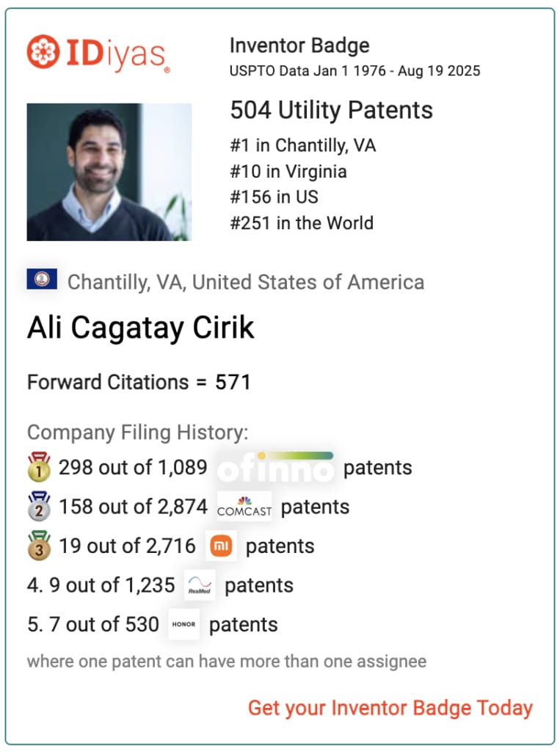Screen dimensions: 560x752
Task: Click the inventor profile photo
Action: (x=109, y=172)
